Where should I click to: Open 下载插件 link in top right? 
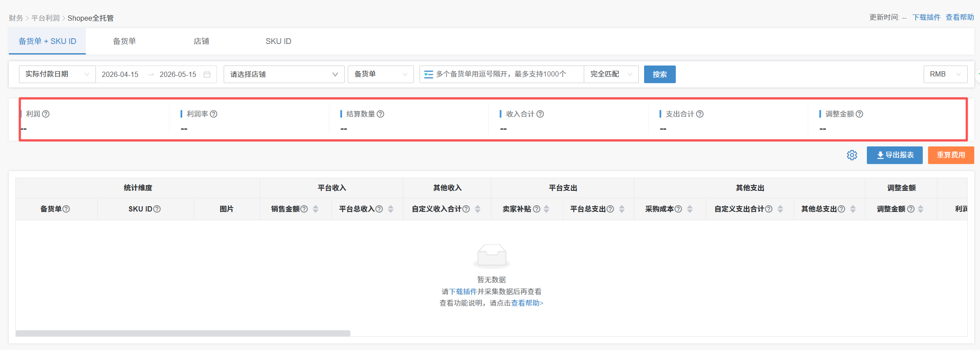(926, 17)
